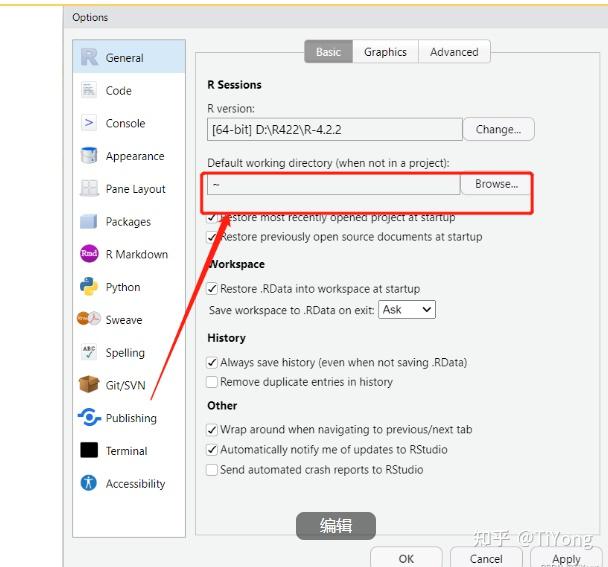Open the Accessibility person icon
The width and height of the screenshot is (608, 567).
point(89,483)
